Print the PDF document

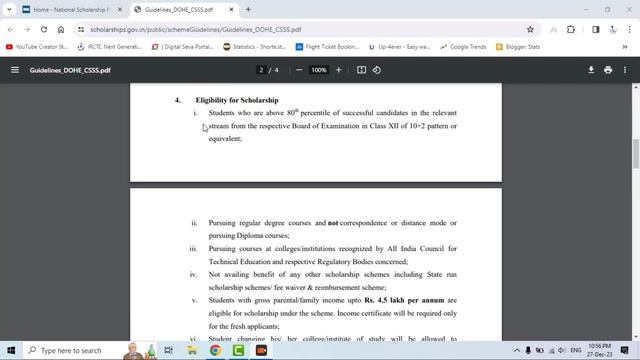coord(608,70)
